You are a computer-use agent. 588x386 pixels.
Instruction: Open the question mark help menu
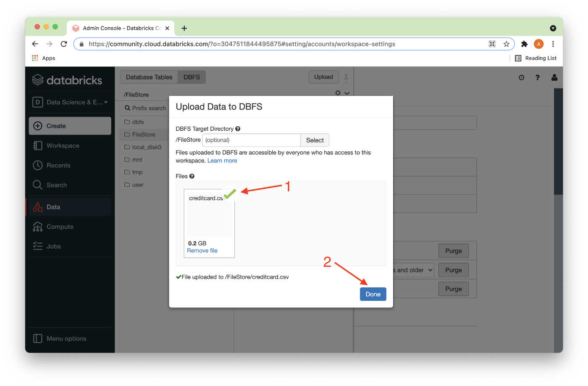[x=538, y=78]
